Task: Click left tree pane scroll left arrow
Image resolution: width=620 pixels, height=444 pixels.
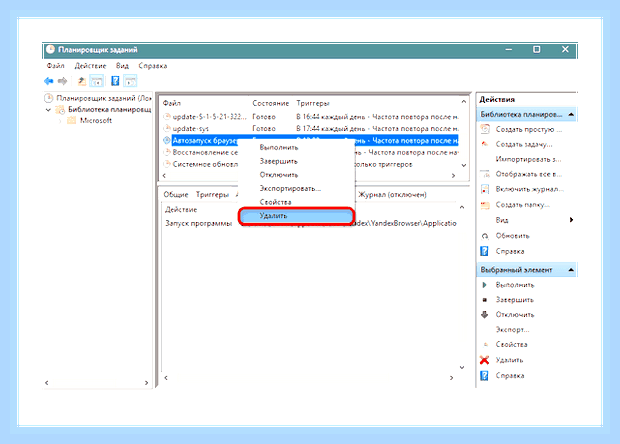Action: (x=47, y=383)
